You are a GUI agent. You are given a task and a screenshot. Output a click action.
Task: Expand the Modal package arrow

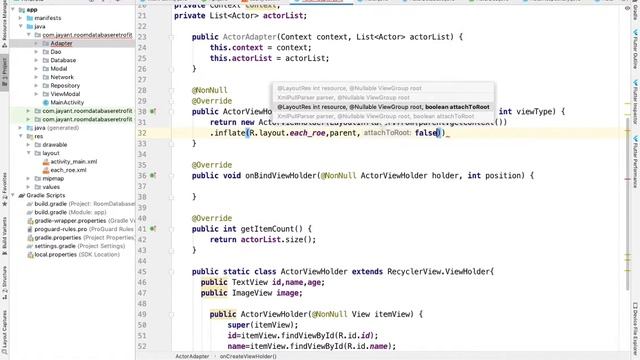pyautogui.click(x=36, y=69)
